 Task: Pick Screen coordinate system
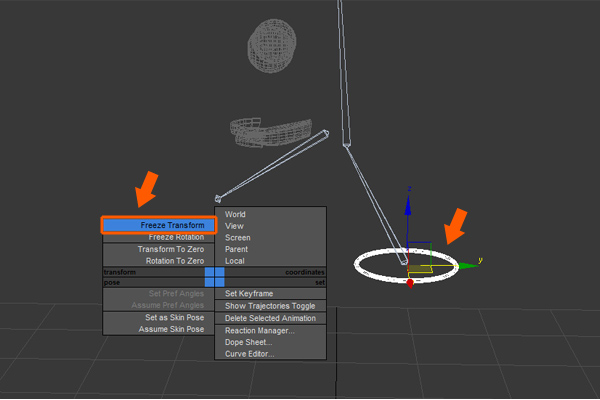(270, 238)
